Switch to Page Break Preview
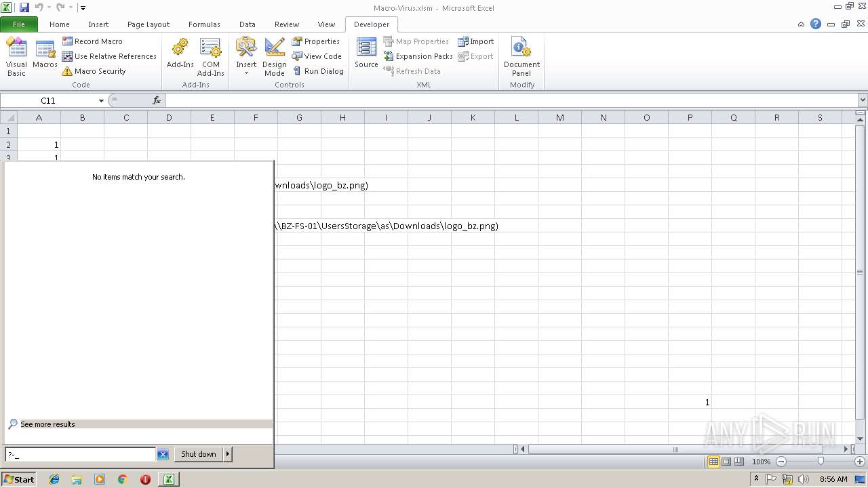 point(739,462)
